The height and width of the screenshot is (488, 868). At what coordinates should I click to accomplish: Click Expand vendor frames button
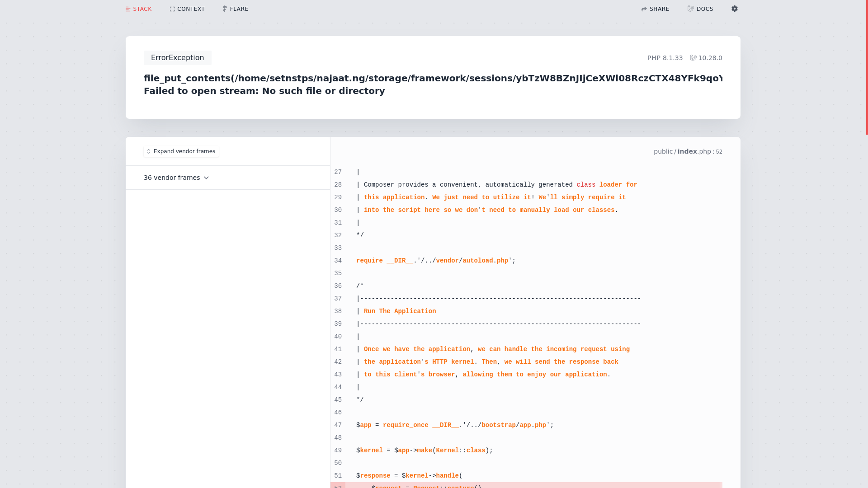coord(181,151)
